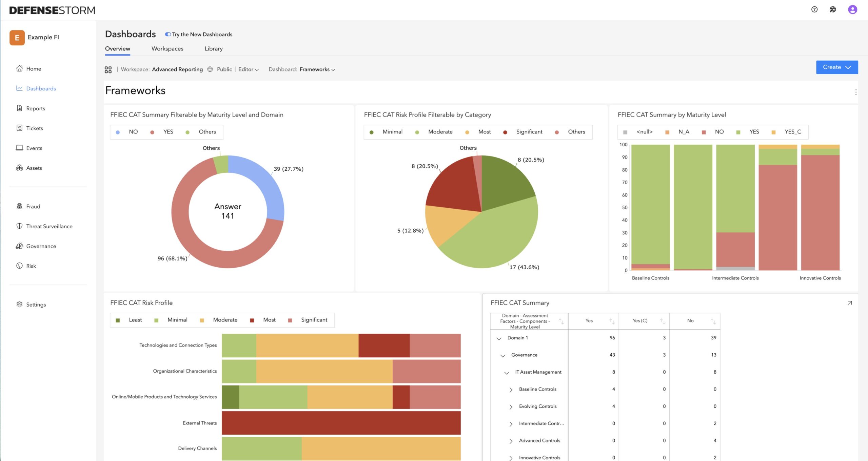Open the Governance section

coord(41,246)
